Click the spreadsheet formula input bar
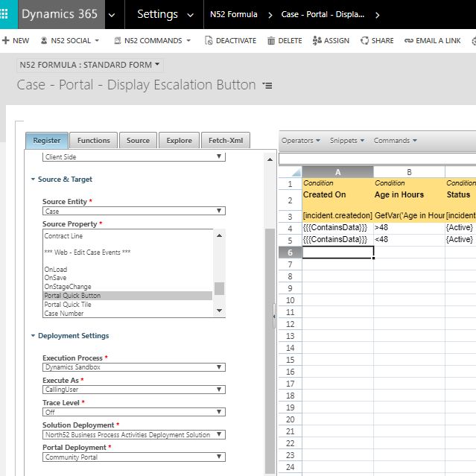Image resolution: width=476 pixels, height=476 pixels. click(378, 159)
